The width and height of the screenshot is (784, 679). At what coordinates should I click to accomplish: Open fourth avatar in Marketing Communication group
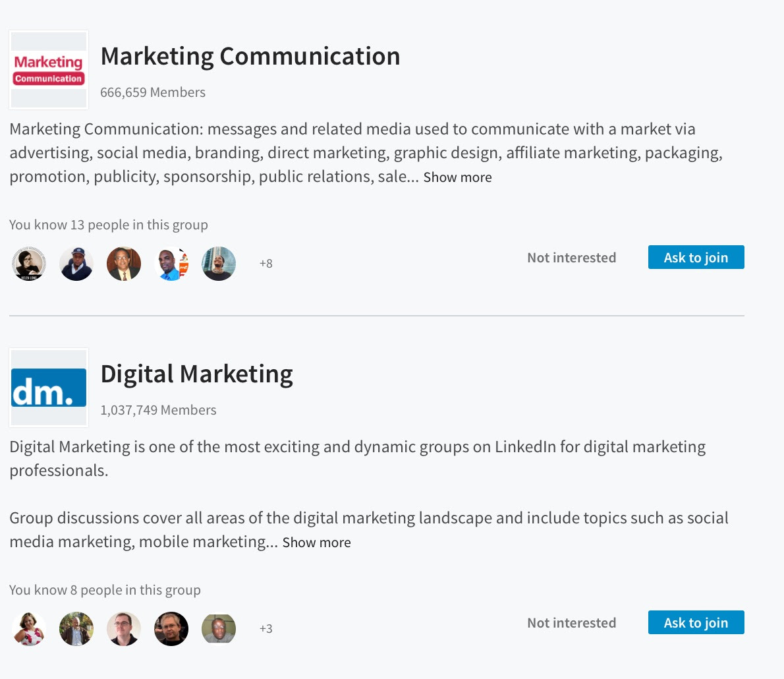[171, 264]
